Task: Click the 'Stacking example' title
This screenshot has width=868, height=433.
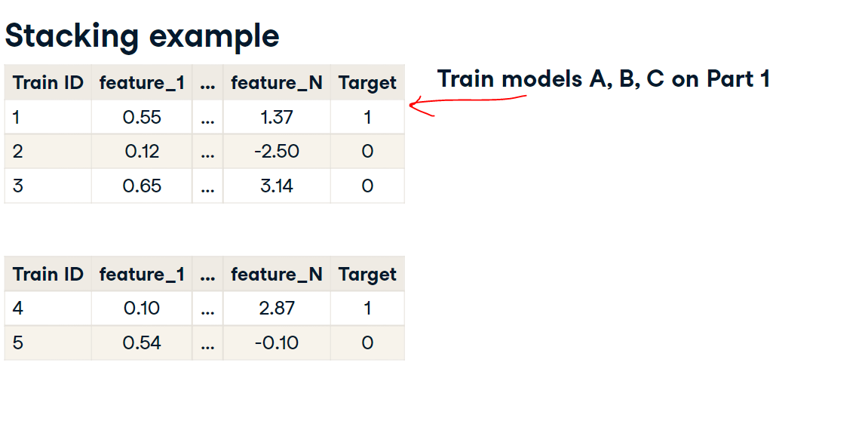Action: (x=143, y=36)
